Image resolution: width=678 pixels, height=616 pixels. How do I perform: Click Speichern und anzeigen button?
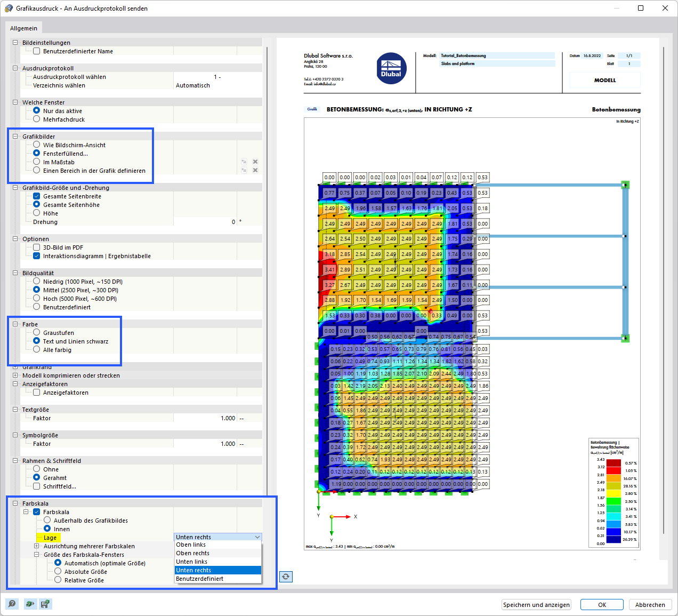[536, 605]
